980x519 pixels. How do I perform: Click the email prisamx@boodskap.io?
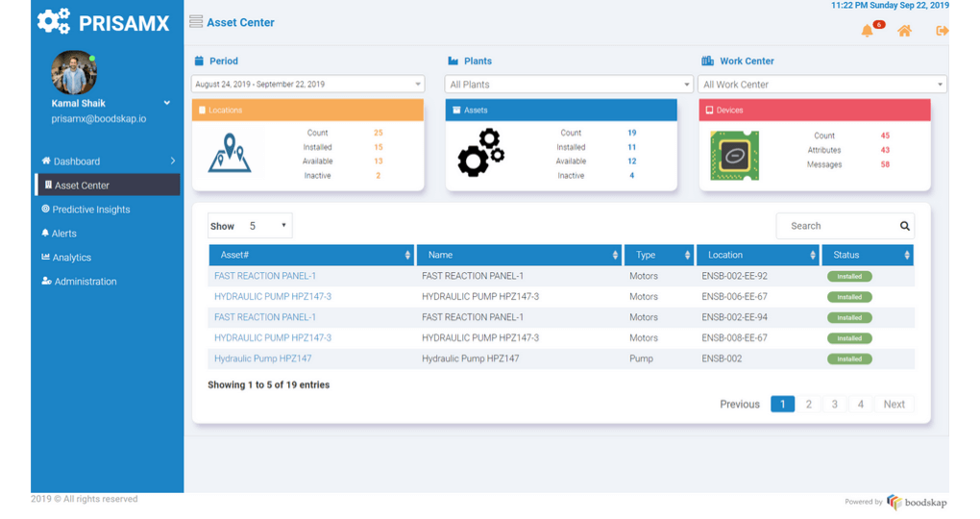click(99, 119)
